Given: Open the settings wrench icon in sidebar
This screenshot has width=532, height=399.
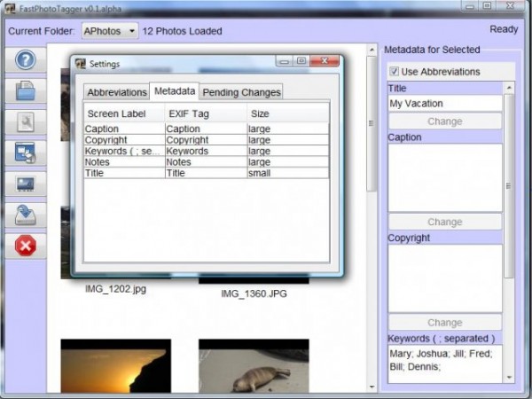Looking at the screenshot, I should pyautogui.click(x=26, y=121).
